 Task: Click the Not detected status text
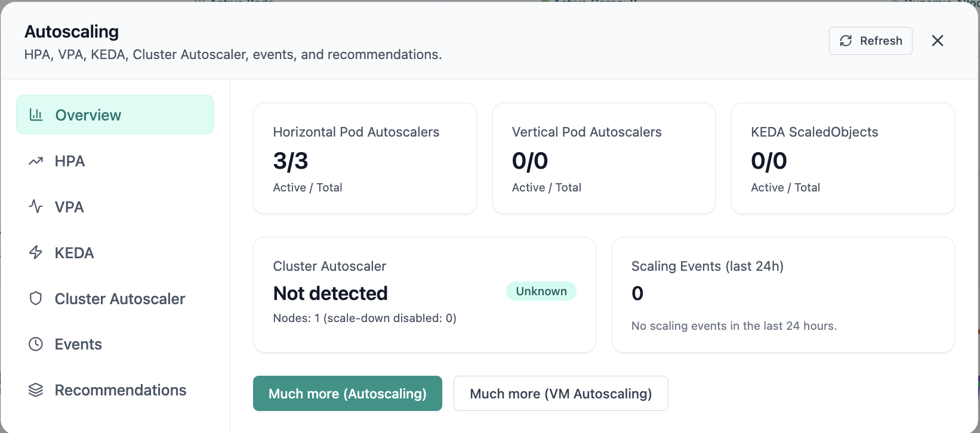pos(331,293)
